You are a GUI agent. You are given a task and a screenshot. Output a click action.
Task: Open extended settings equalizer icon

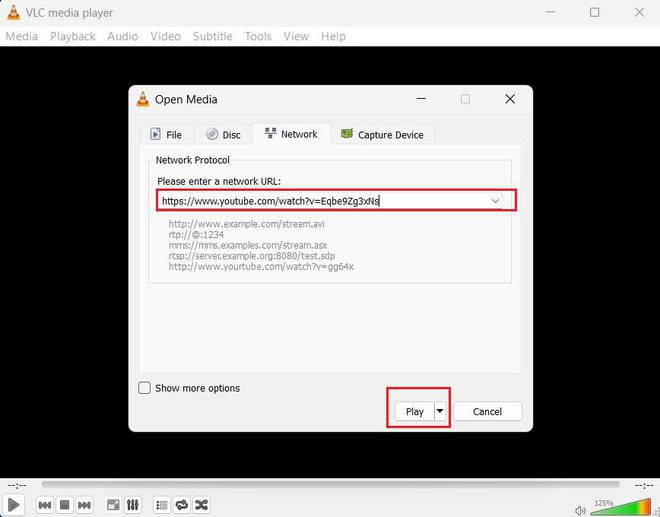[x=133, y=505]
